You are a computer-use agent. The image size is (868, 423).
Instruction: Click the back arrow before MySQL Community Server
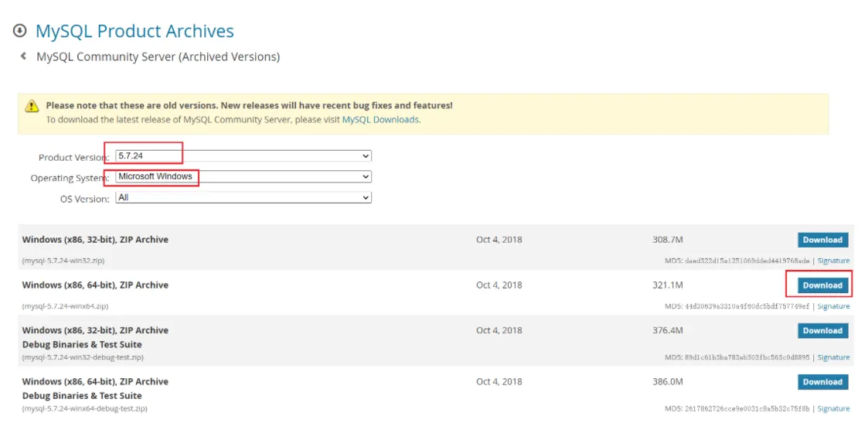point(24,56)
